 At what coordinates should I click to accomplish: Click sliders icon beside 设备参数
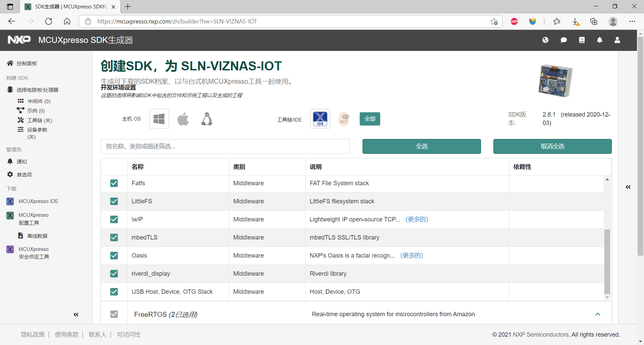[21, 129]
